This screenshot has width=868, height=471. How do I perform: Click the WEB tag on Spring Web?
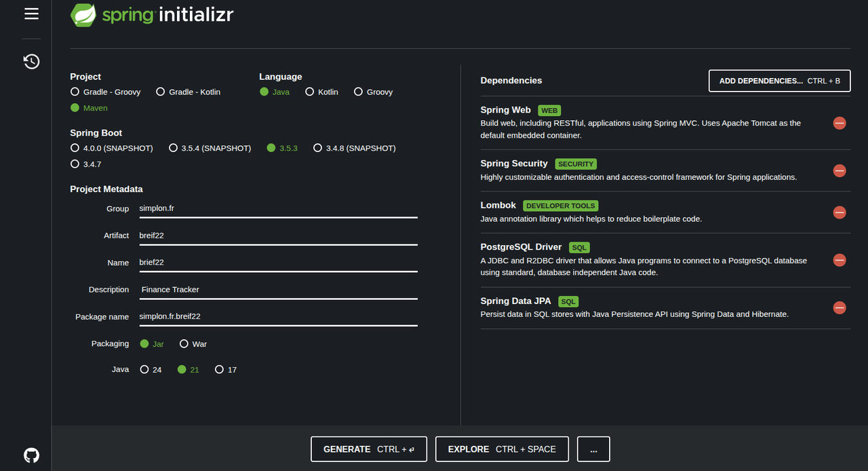(x=549, y=110)
